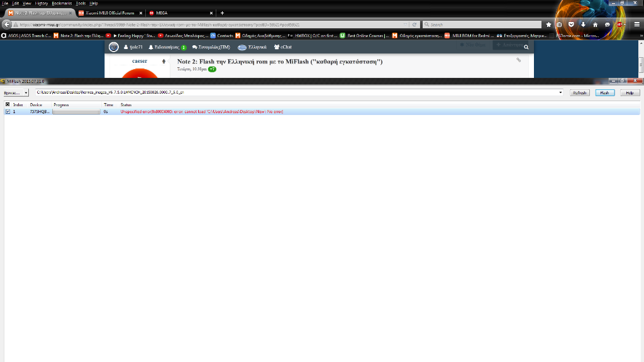The image size is (644, 362).
Task: Toggle the select-all checkbox in table header
Action: (8, 105)
